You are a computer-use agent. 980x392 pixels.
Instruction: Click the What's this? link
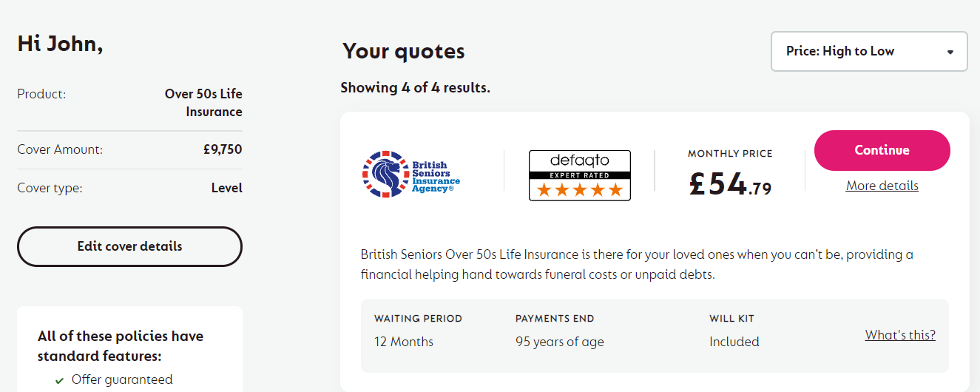(900, 335)
